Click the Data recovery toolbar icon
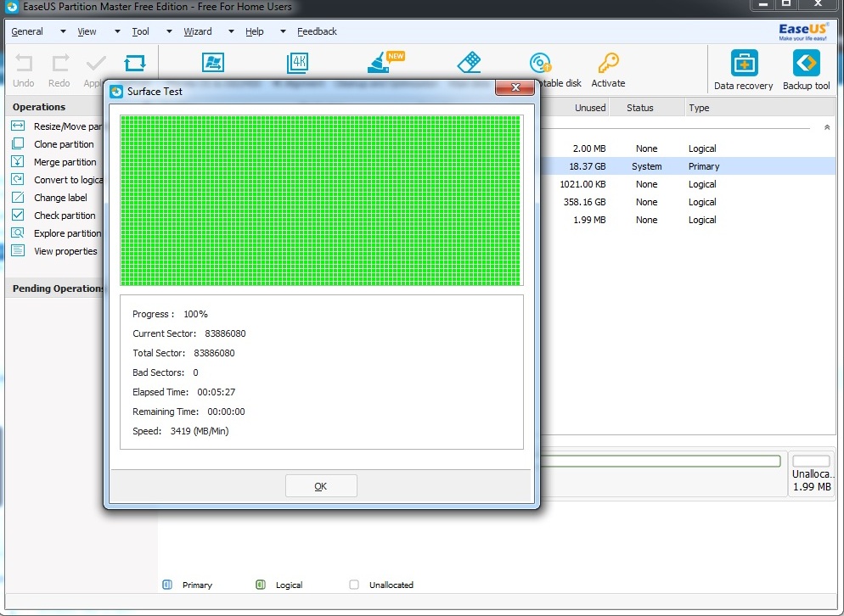The image size is (844, 616). click(744, 64)
